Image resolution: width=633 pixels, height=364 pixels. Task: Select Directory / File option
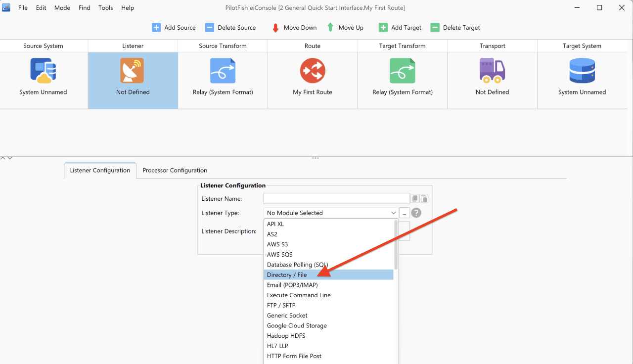point(328,275)
